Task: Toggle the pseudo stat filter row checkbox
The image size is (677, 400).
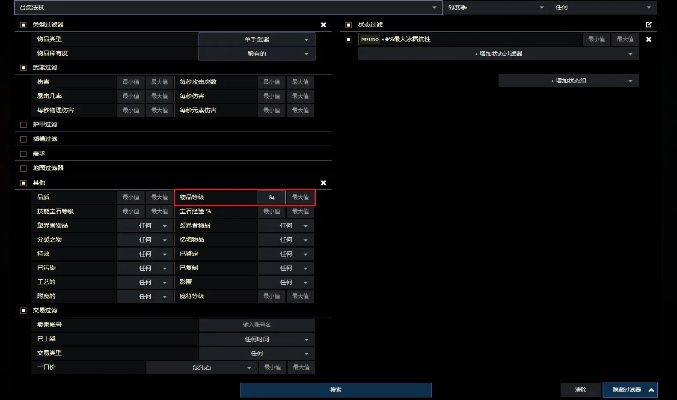Action: pyautogui.click(x=348, y=39)
